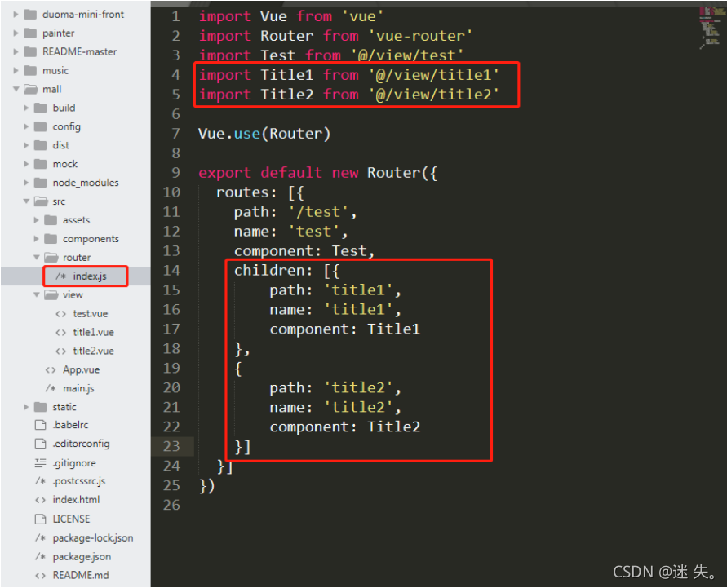Image resolution: width=727 pixels, height=588 pixels.
Task: Click "'@/view/title2'" string on line 5
Action: pyautogui.click(x=433, y=95)
